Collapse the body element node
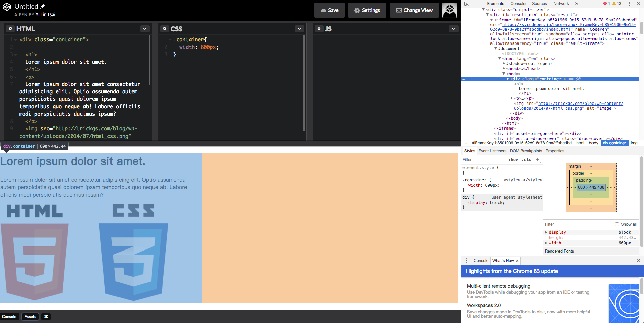The image size is (644, 323). 504,74
